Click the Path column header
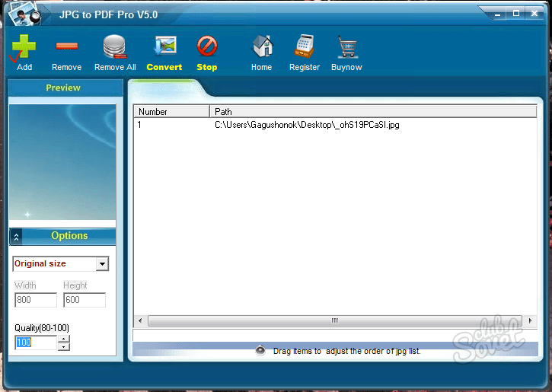The height and width of the screenshot is (392, 552). click(x=373, y=112)
